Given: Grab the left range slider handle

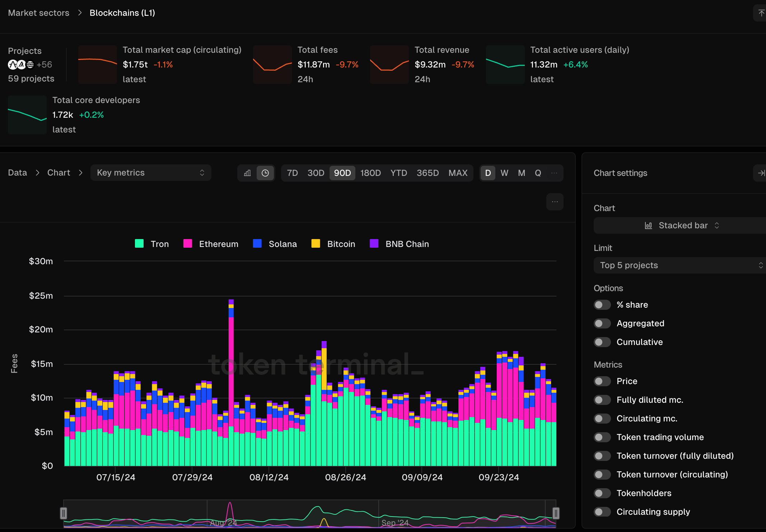Looking at the screenshot, I should pyautogui.click(x=64, y=513).
